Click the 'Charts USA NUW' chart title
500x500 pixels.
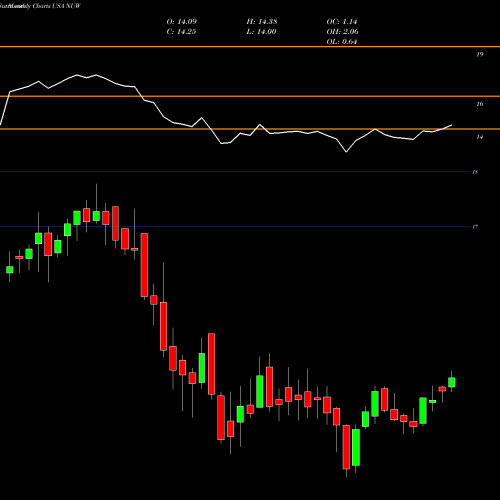(57, 6)
